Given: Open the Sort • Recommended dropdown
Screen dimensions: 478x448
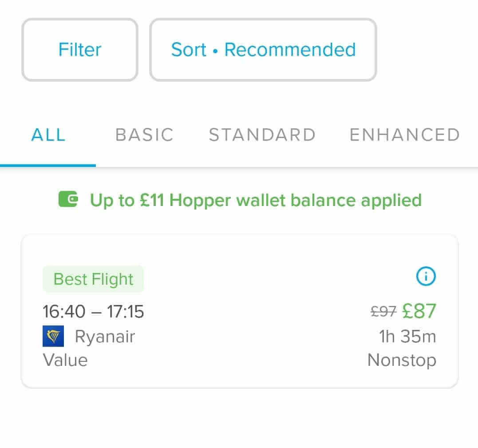Looking at the screenshot, I should pos(263,50).
